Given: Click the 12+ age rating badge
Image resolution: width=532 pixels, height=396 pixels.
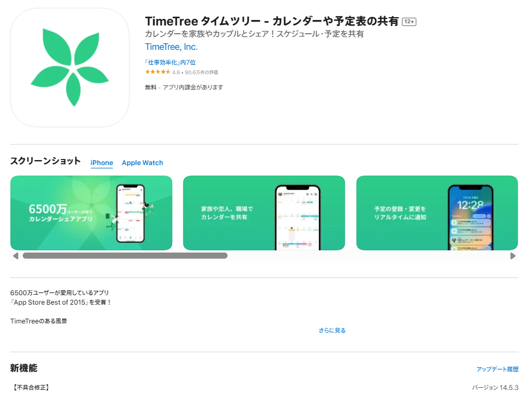Looking at the screenshot, I should (409, 22).
